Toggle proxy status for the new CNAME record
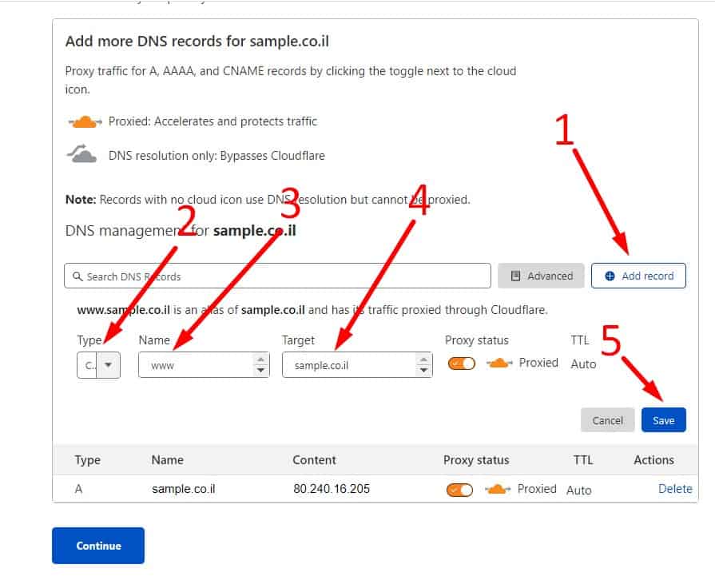Image resolution: width=715 pixels, height=588 pixels. (462, 364)
